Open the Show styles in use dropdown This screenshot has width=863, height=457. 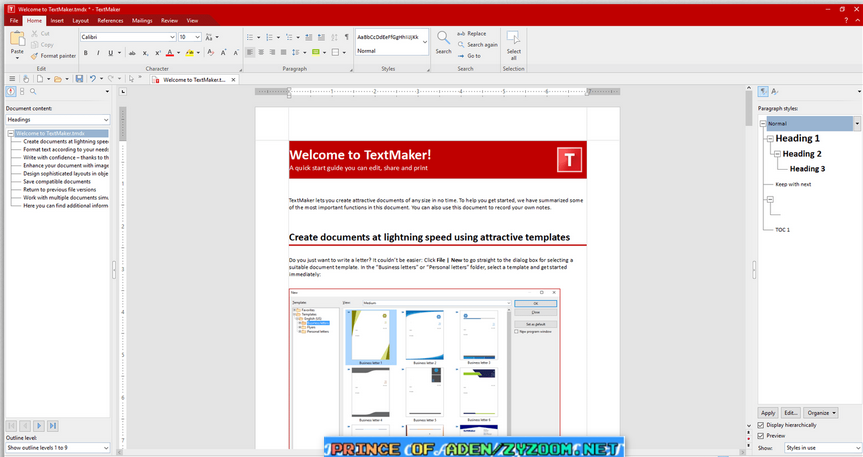822,448
